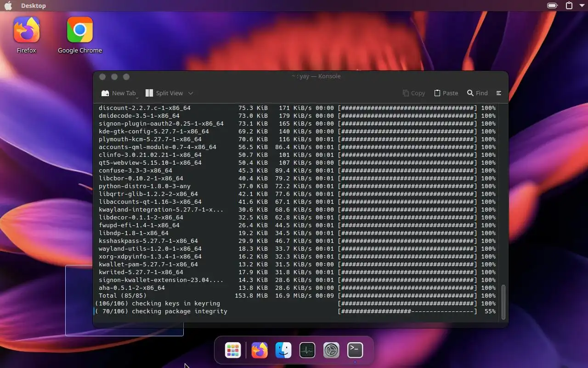Click 'libcbor-0.10.2-1-x86_64' text
588x368 pixels.
point(141,178)
